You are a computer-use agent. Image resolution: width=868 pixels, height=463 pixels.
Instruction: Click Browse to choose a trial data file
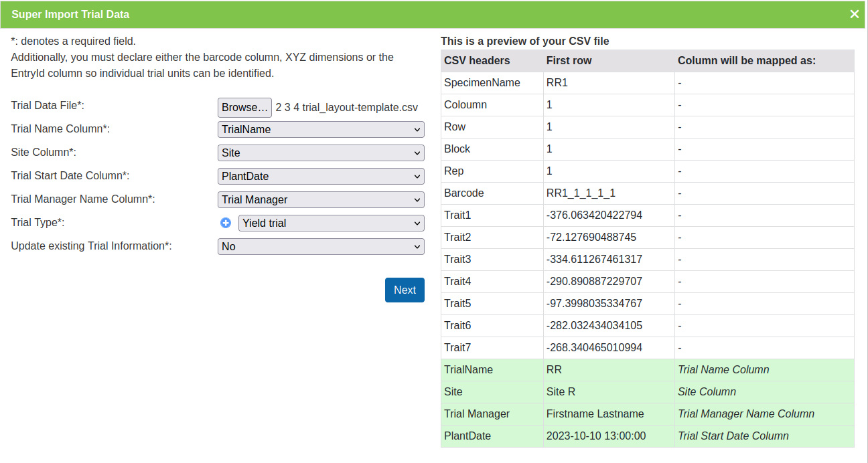(244, 107)
